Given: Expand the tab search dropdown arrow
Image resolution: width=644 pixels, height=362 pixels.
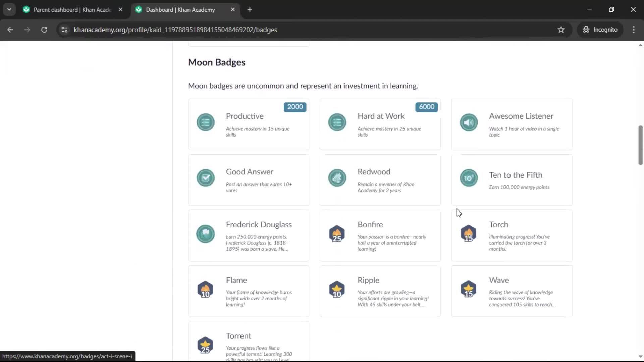Looking at the screenshot, I should [9, 9].
